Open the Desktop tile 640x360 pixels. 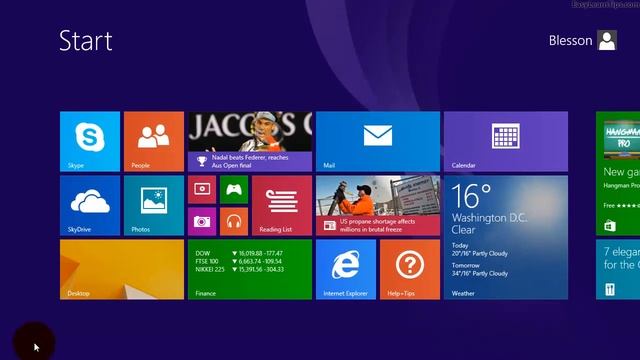(x=122, y=269)
